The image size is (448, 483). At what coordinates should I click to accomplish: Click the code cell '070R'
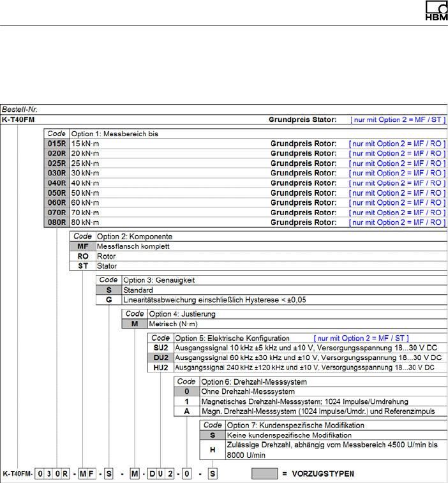click(x=57, y=212)
